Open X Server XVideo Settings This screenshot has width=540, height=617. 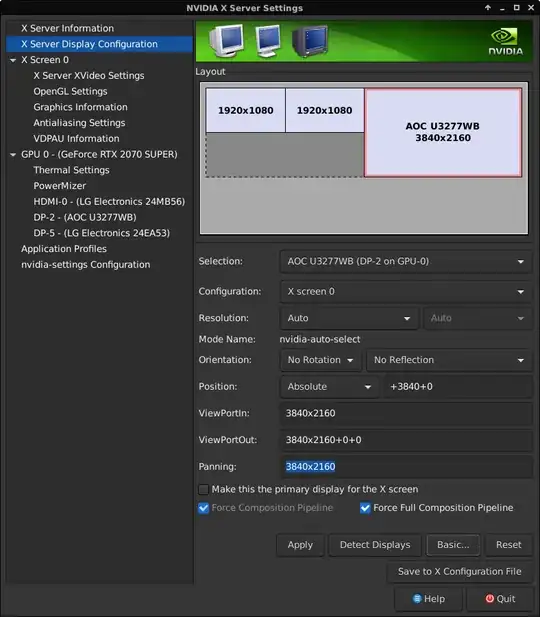(89, 76)
